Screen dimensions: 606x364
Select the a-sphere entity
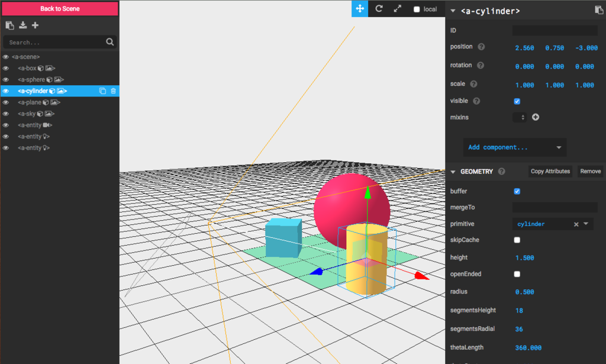point(60,79)
